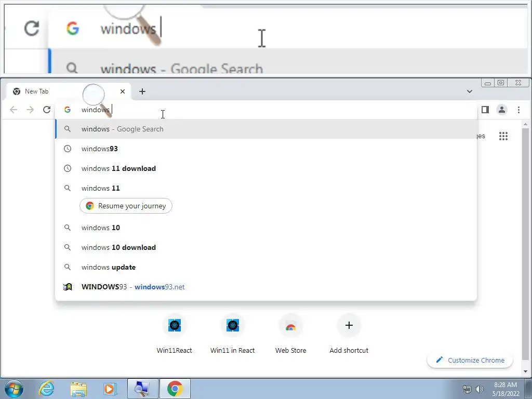The width and height of the screenshot is (532, 399).
Task: Open the 'Win11 in React' shortcut
Action: tap(232, 334)
